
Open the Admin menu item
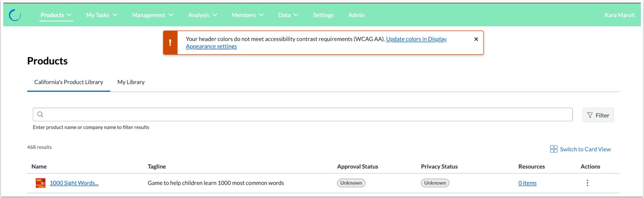coord(356,15)
